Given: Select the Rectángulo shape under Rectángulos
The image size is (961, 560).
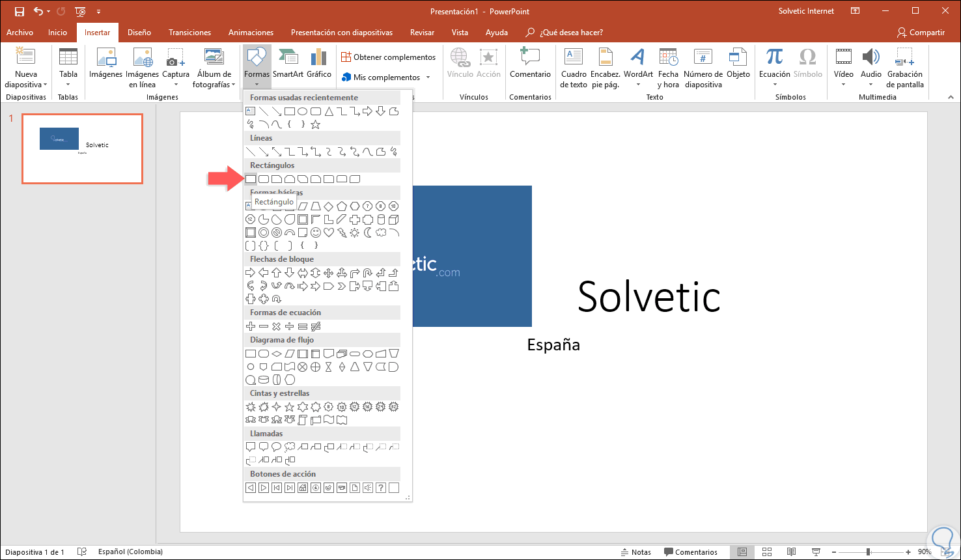Looking at the screenshot, I should (x=251, y=179).
